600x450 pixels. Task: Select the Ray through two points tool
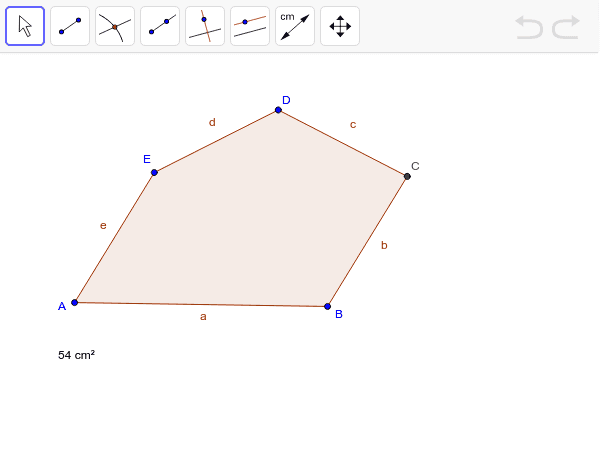point(160,26)
